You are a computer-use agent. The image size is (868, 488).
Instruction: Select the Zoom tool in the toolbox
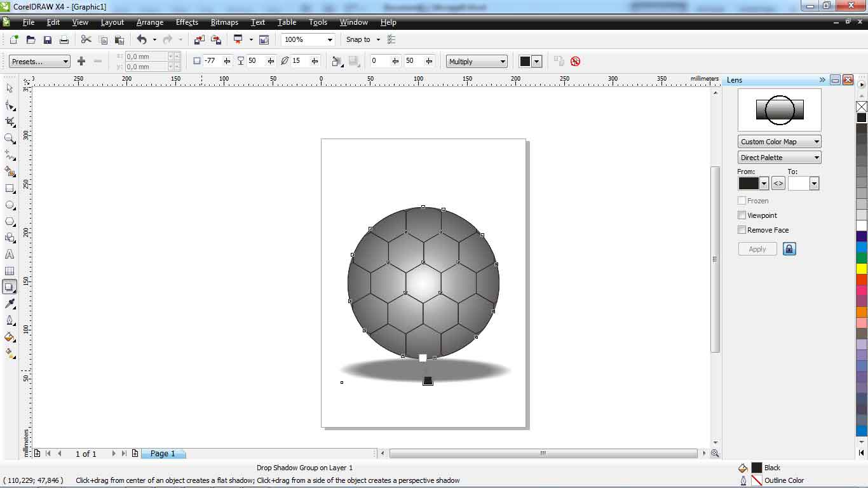[x=10, y=138]
